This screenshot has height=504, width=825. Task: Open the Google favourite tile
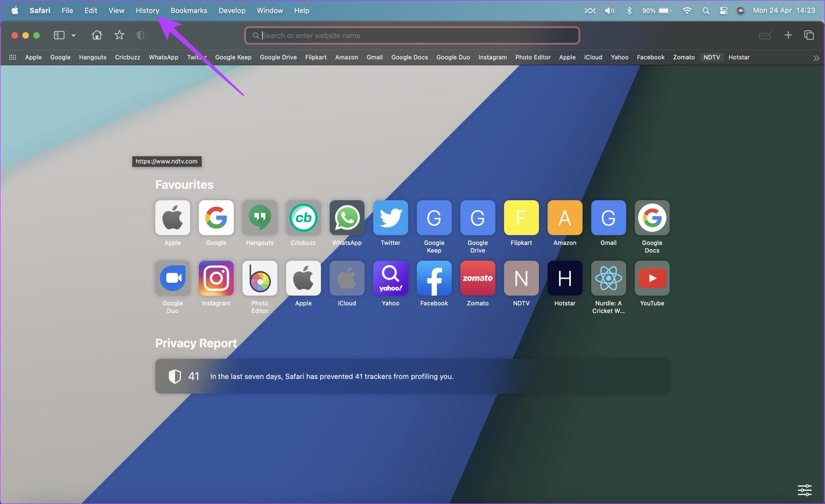click(216, 218)
